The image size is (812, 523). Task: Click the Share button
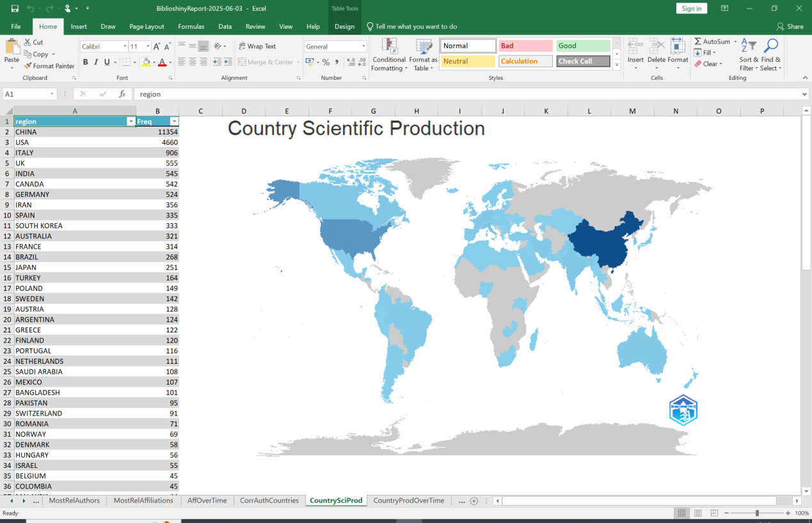tap(790, 27)
